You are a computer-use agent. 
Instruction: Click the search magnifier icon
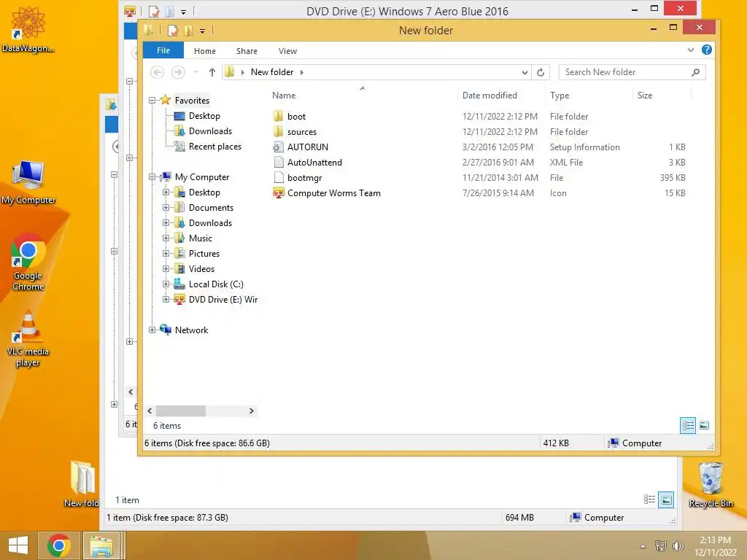click(x=695, y=72)
